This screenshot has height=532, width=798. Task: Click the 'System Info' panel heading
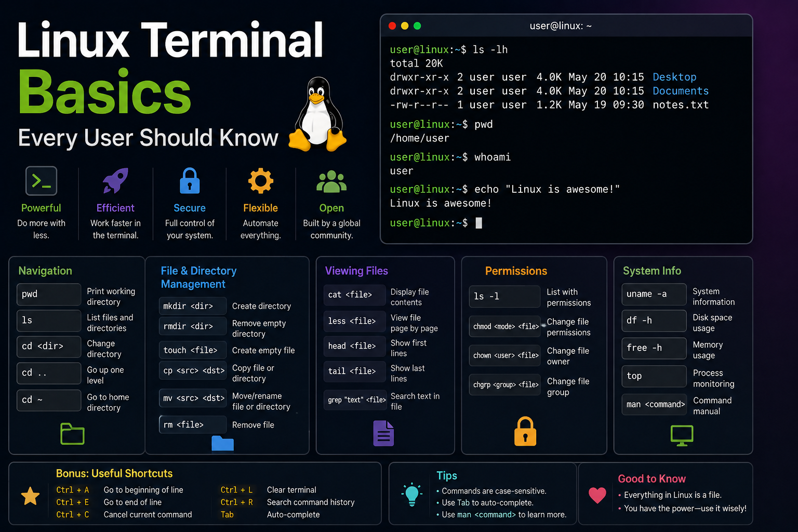[x=651, y=271]
